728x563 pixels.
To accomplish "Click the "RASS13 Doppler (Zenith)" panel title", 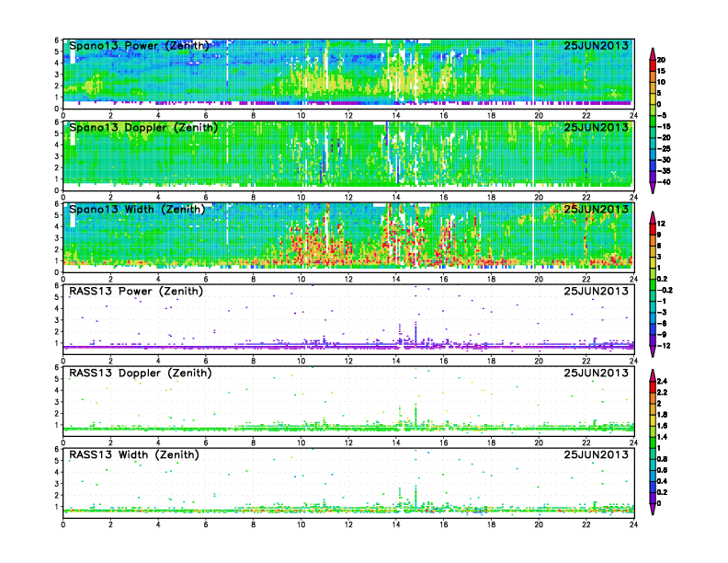I will coord(141,373).
